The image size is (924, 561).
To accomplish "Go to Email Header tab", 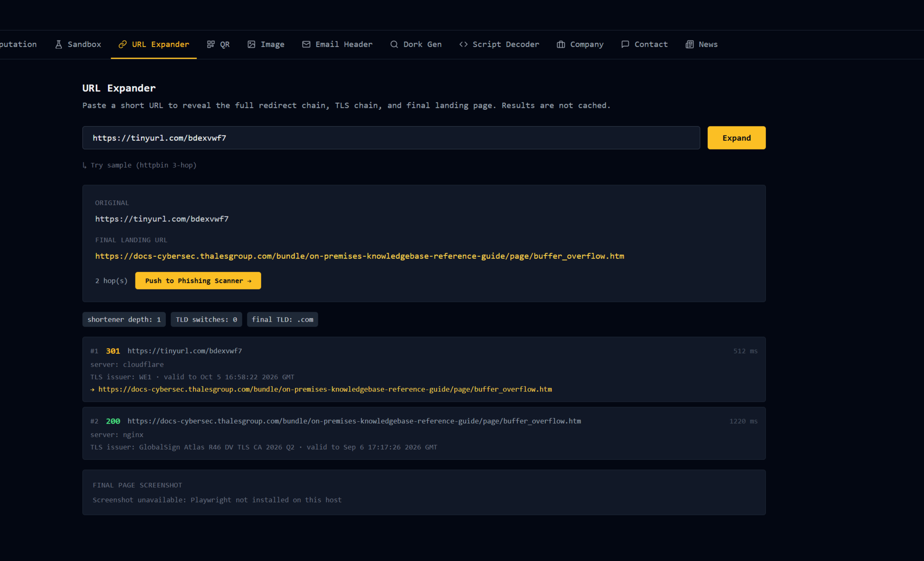I will 337,44.
